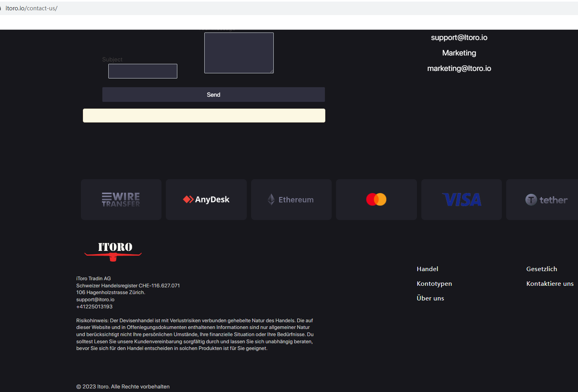578x392 pixels.
Task: Click the © 2023 Itoro copyright text
Action: tap(123, 387)
